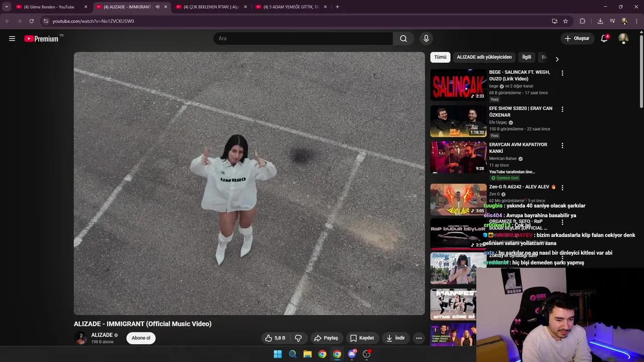
Task: Start voice search with the microphone icon
Action: tap(426, 38)
